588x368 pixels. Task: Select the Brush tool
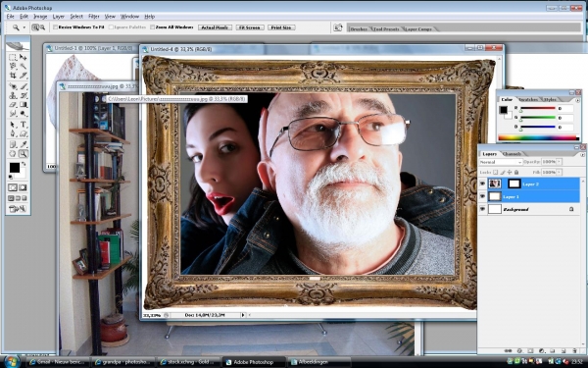point(24,86)
